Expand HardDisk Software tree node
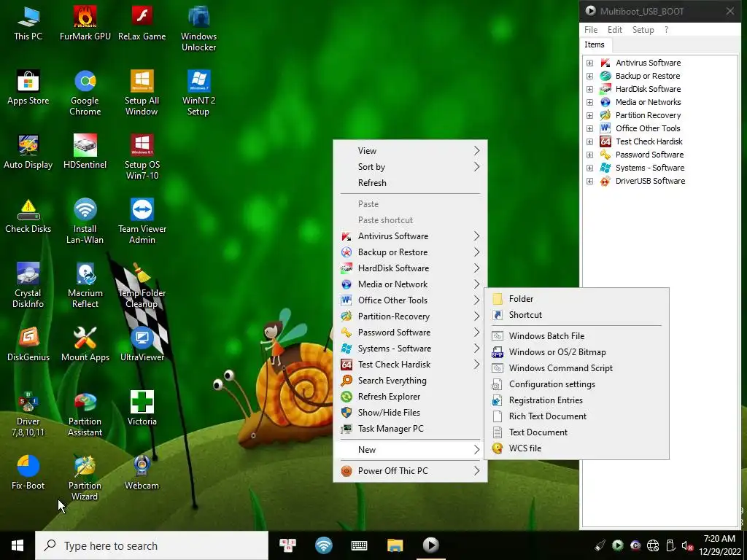Screen dimensions: 747x560 click(589, 89)
